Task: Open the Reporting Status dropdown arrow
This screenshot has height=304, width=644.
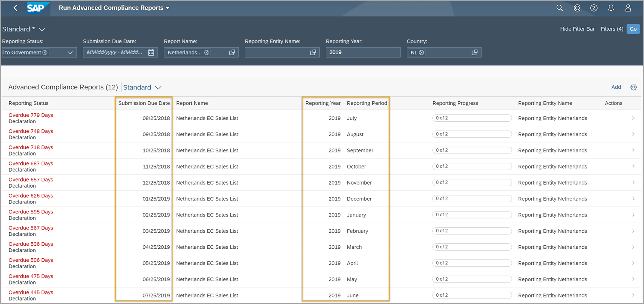Action: 70,53
